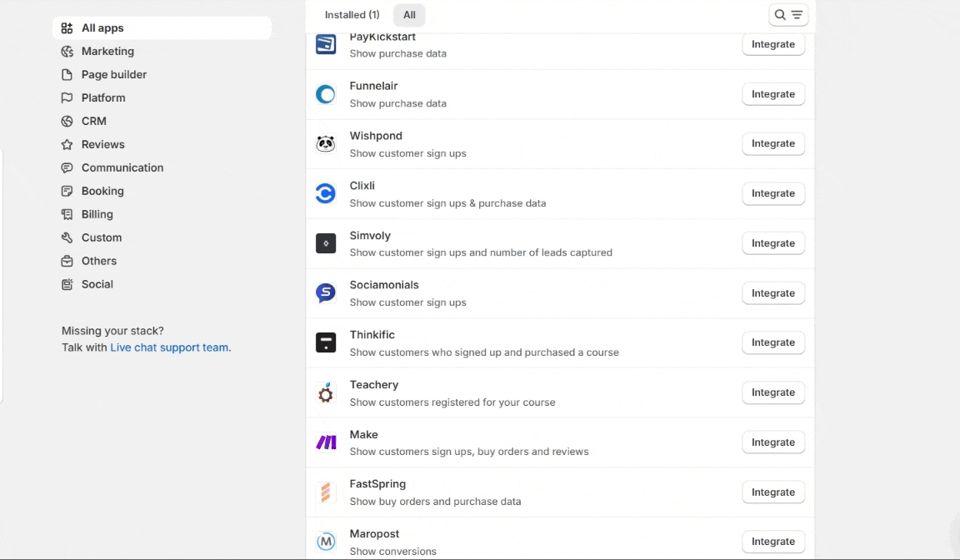
Task: Click the Sociamonials app logo
Action: [326, 293]
